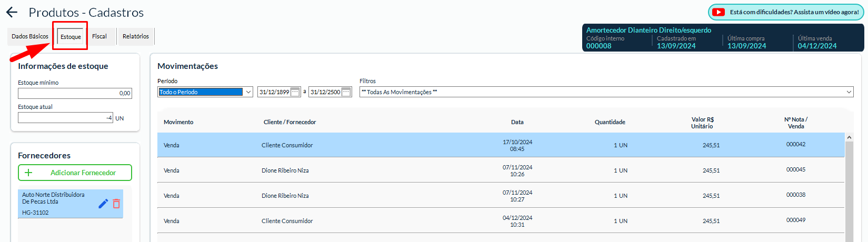Click the back arrow icon

[x=12, y=12]
